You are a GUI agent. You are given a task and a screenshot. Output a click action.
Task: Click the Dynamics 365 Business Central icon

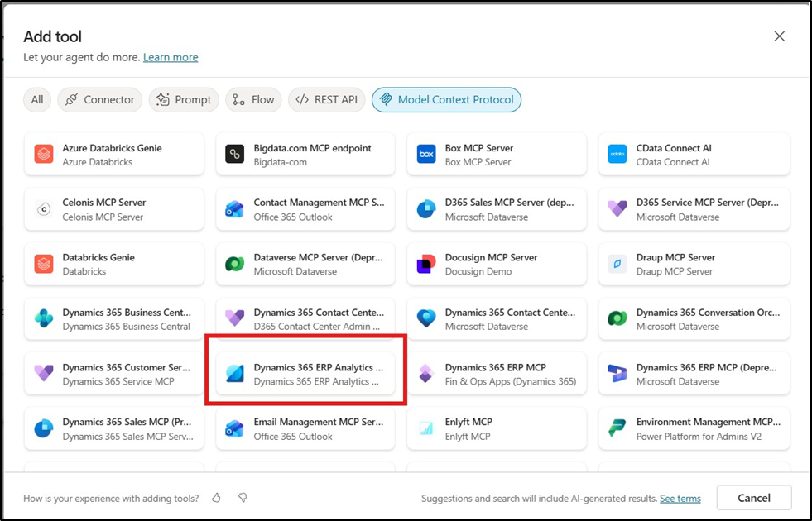click(44, 318)
